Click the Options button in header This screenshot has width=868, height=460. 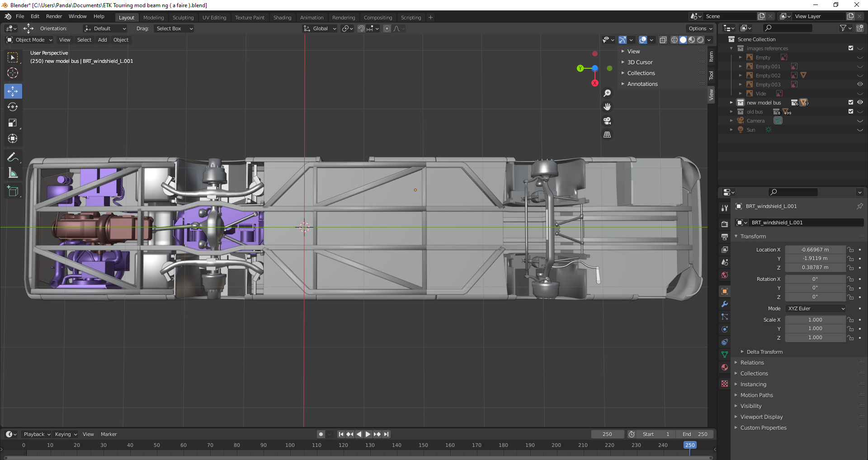700,28
